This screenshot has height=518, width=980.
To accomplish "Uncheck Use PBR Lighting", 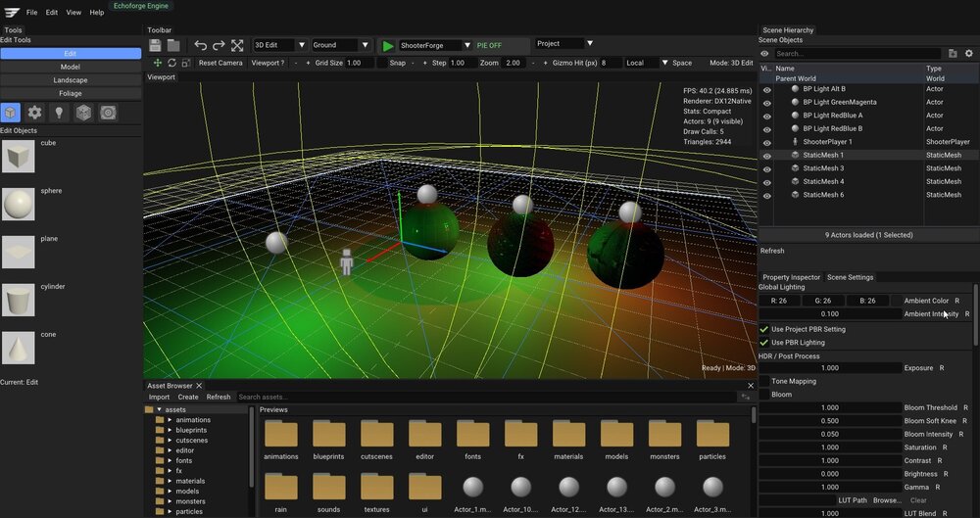I will pos(763,343).
